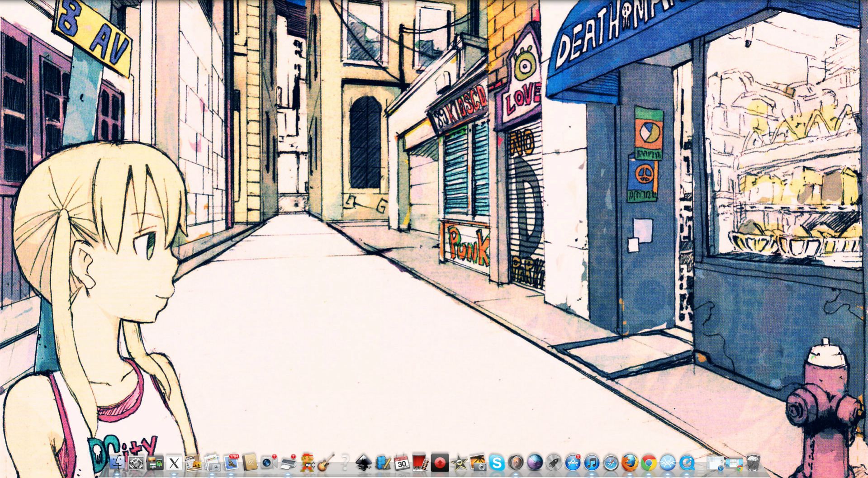Launch the barbed wire Frostwire icon
The height and width of the screenshot is (478, 868).
tap(668, 463)
